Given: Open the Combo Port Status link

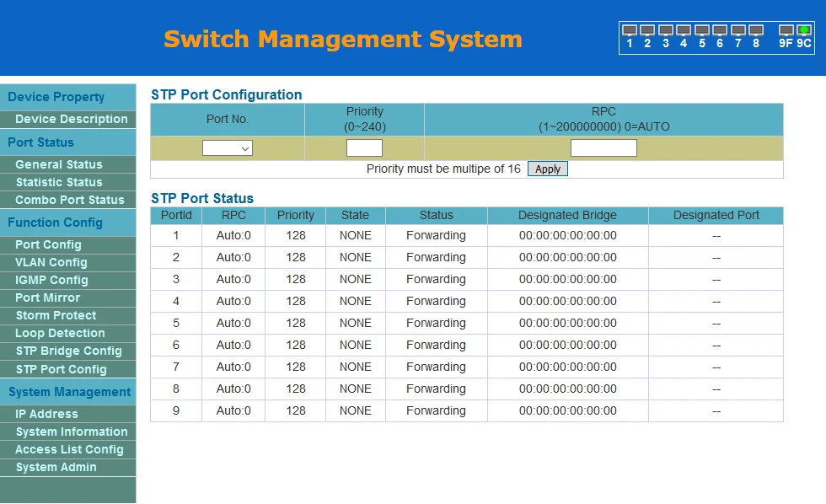Looking at the screenshot, I should [x=70, y=200].
